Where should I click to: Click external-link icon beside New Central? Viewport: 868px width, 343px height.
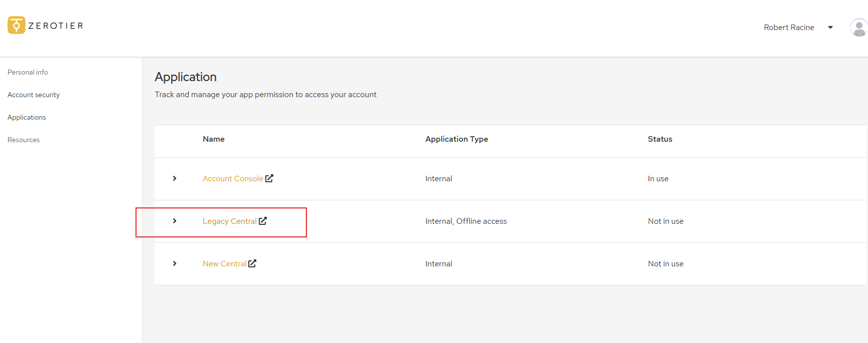pyautogui.click(x=252, y=263)
